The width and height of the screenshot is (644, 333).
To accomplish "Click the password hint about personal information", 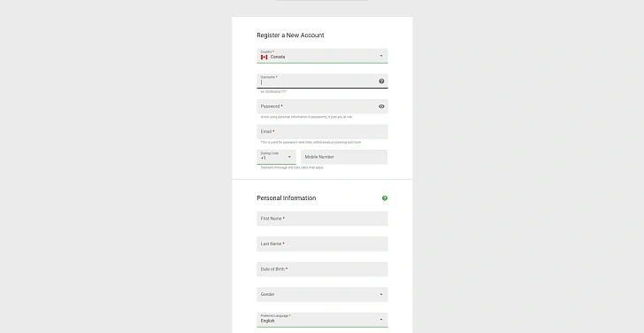I will 306,117.
